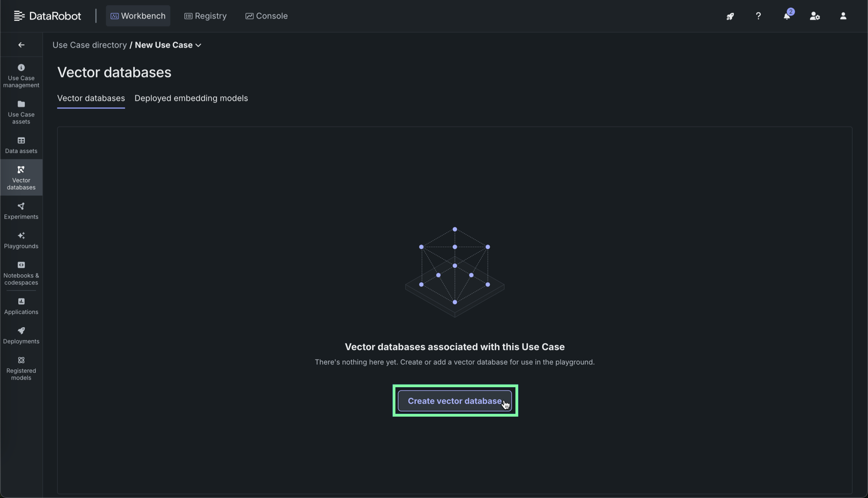868x498 pixels.
Task: Open Use Case assets folder
Action: pos(21,112)
